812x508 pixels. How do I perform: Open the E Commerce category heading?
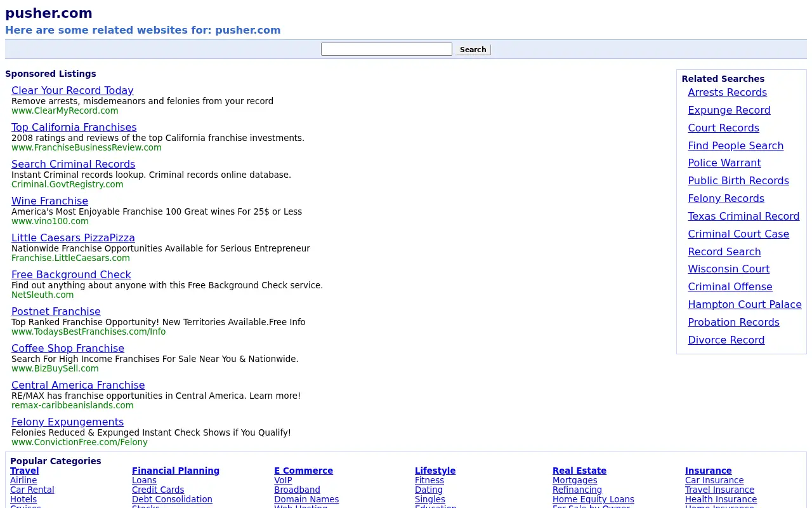pyautogui.click(x=303, y=471)
